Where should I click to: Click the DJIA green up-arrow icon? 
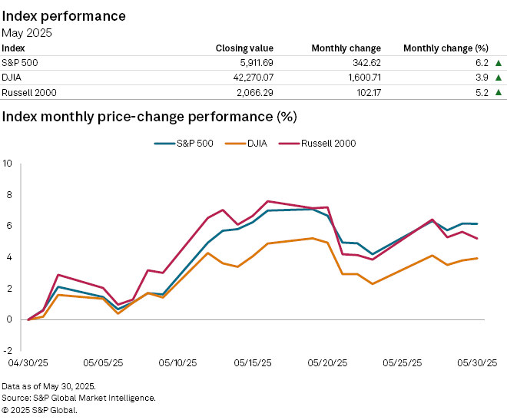pos(498,78)
